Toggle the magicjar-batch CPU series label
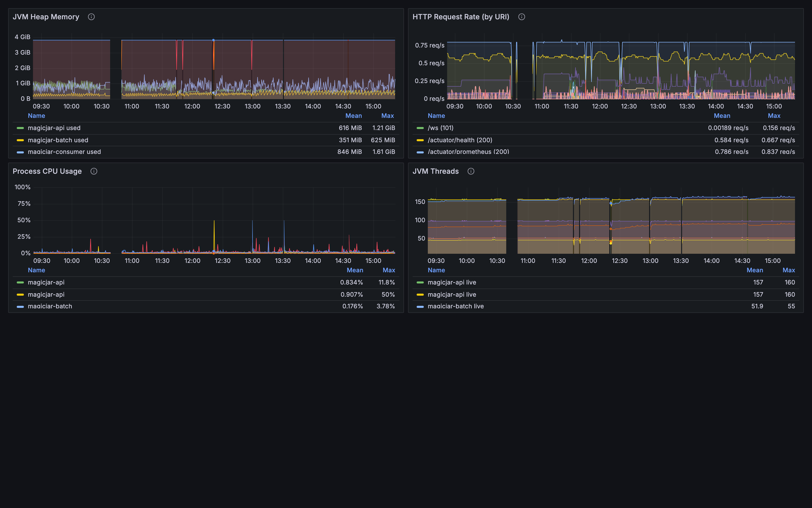This screenshot has height=508, width=812. click(50, 306)
